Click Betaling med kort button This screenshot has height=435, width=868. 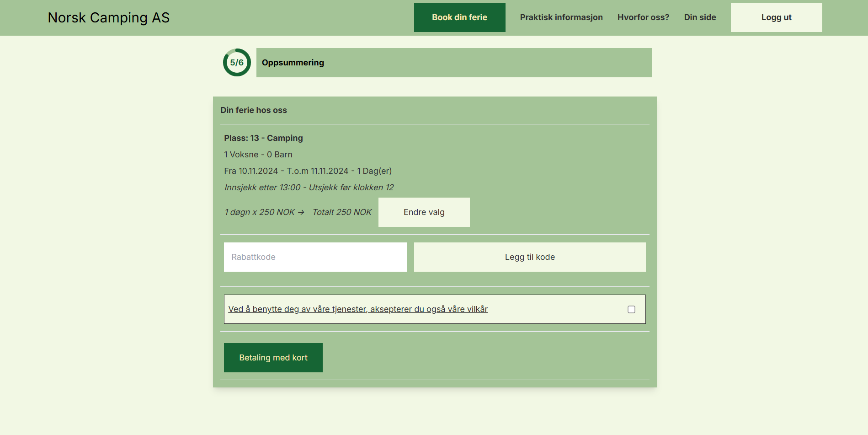click(273, 358)
